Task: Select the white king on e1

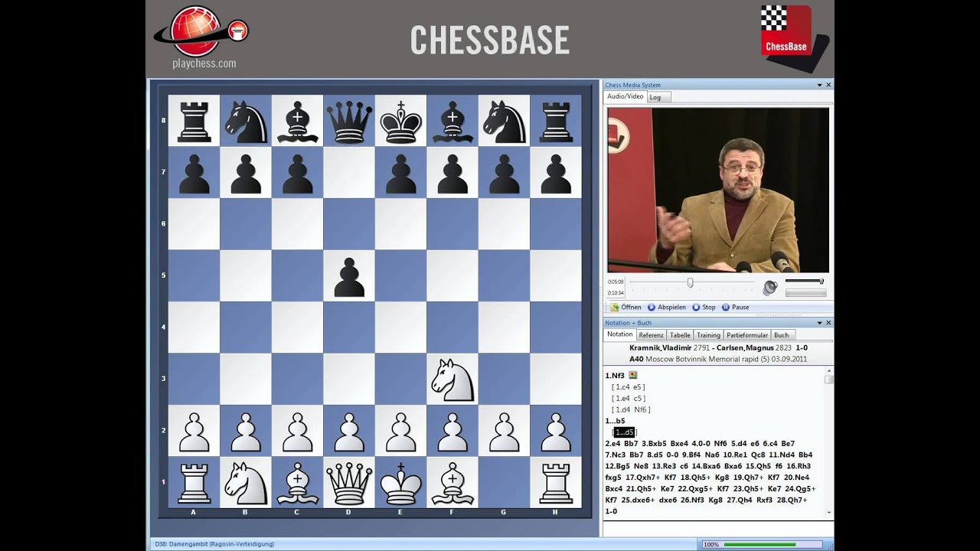Action: 401,483
